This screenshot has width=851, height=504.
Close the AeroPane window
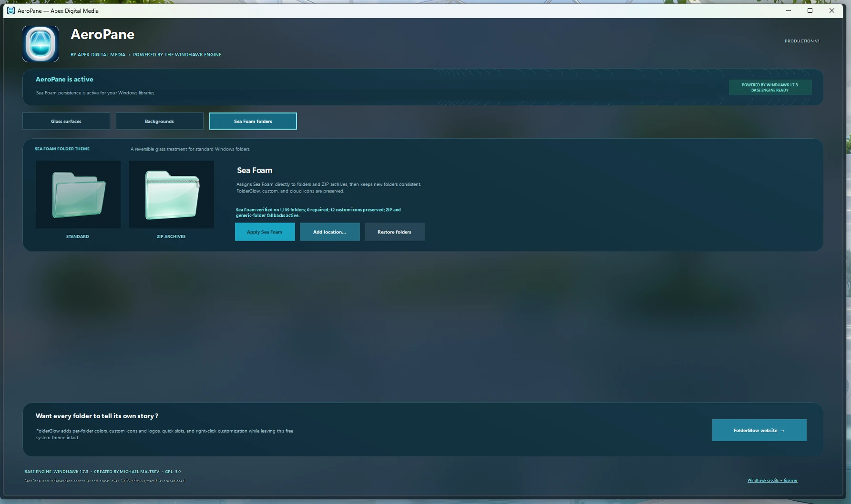click(832, 10)
